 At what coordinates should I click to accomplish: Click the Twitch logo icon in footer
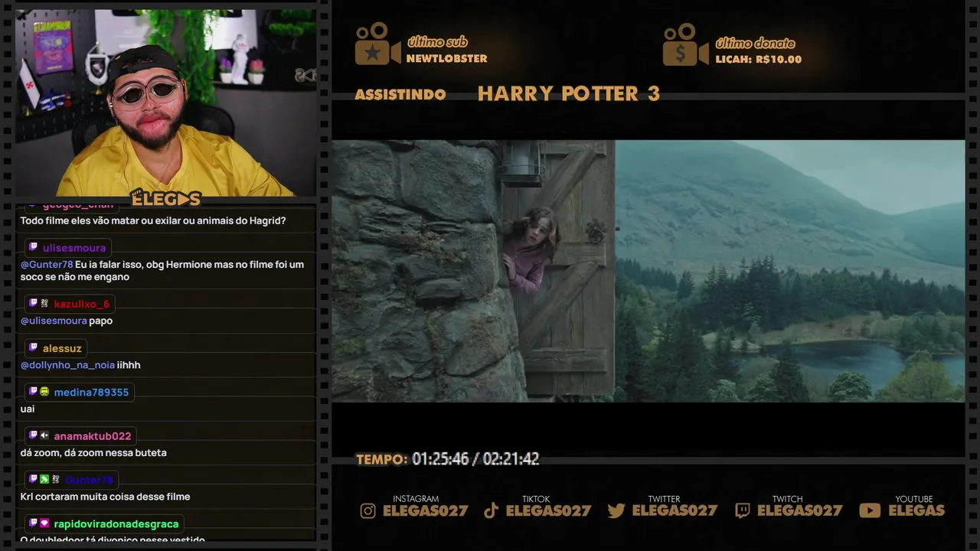click(x=742, y=510)
